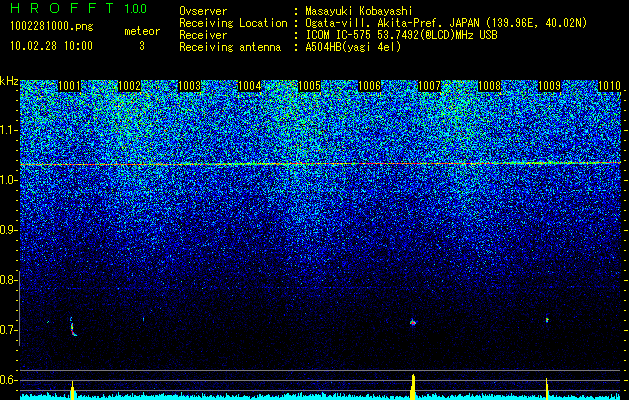Screen dimensions: 629x400
Task: Click the meteor echo blip under 1009
Action: coord(546,320)
